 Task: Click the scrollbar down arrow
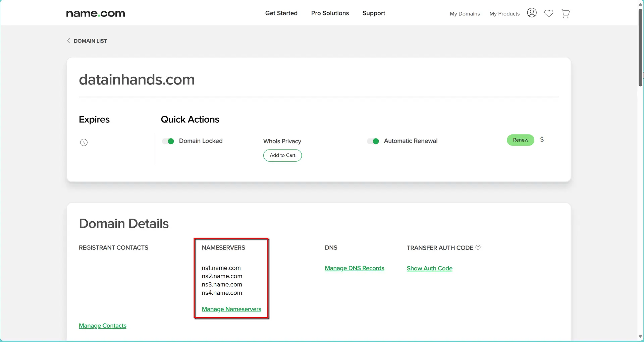[x=640, y=336]
